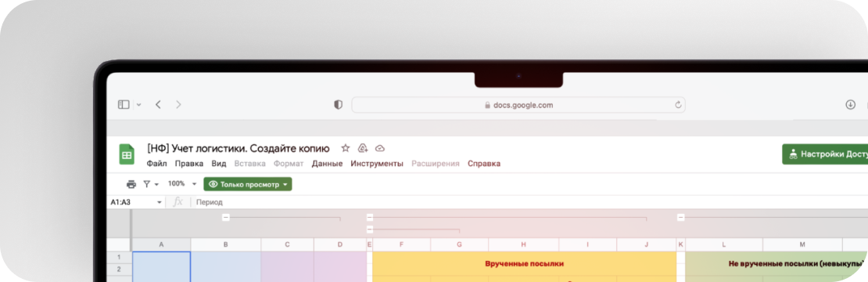Open the Правка menu
This screenshot has height=282, width=868.
point(188,164)
